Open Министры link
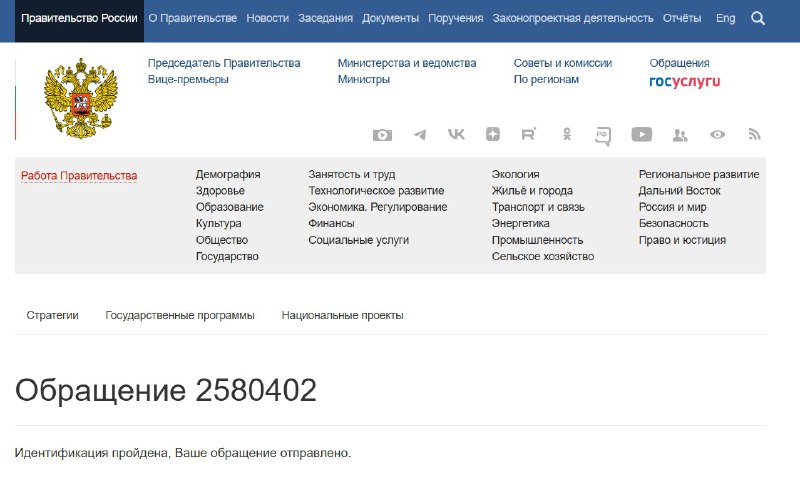800x496 pixels. pos(364,80)
